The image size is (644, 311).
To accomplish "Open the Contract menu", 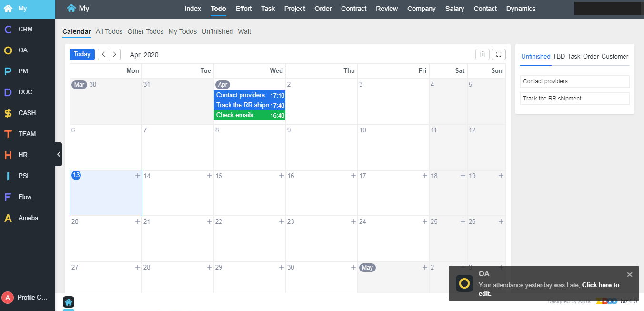I will coord(354,9).
